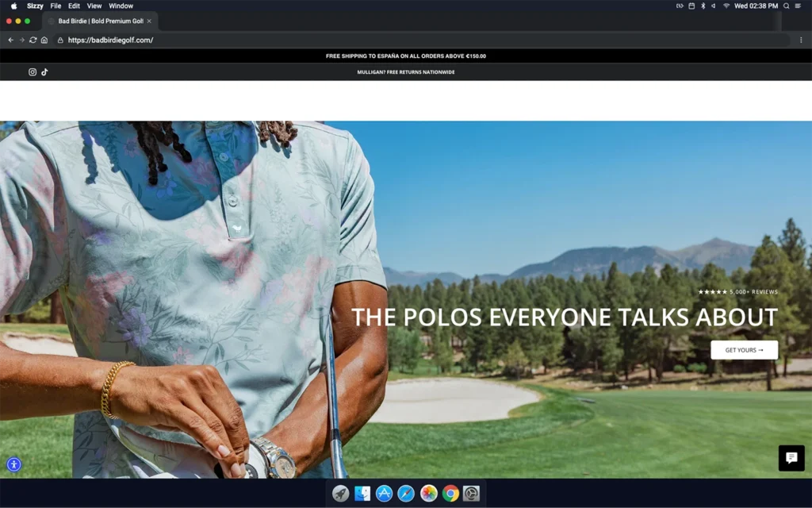812x508 pixels.
Task: Open the live chat bubble icon
Action: (x=791, y=458)
